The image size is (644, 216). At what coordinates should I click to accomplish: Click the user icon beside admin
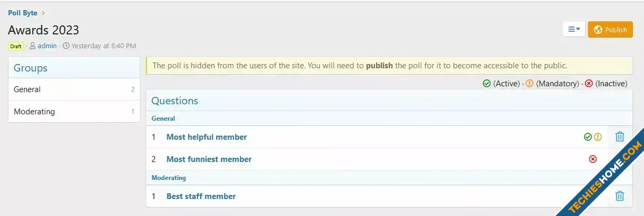click(33, 46)
